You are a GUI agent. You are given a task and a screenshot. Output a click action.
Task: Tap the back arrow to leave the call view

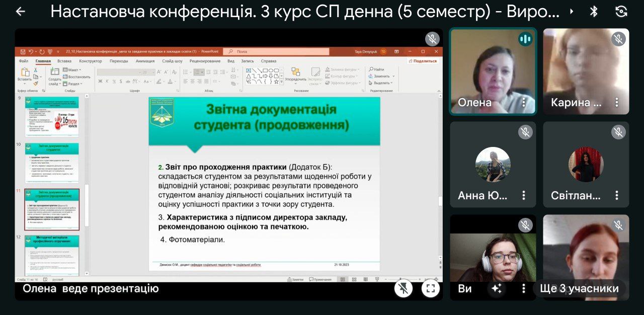pos(20,12)
